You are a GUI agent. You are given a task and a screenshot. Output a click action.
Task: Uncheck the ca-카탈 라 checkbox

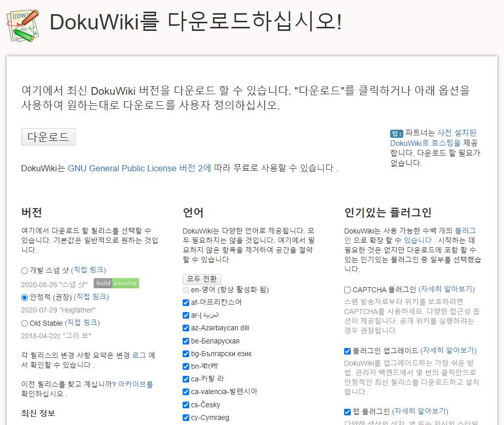pyautogui.click(x=186, y=379)
